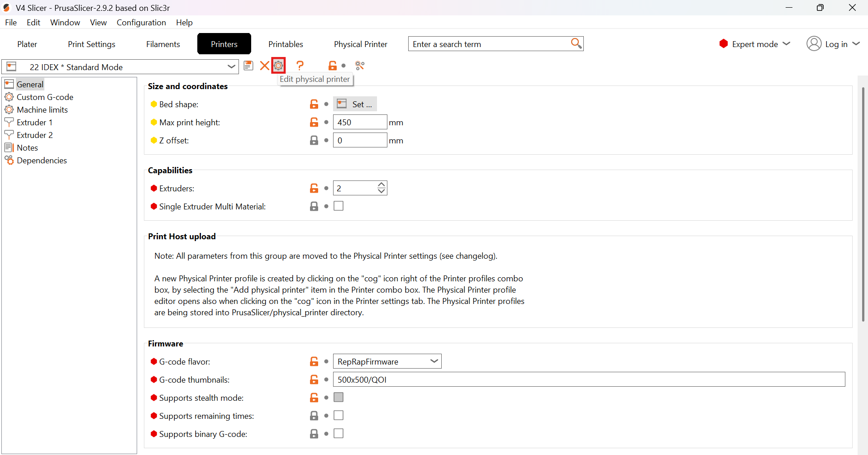Open the Notes settings page

[27, 147]
